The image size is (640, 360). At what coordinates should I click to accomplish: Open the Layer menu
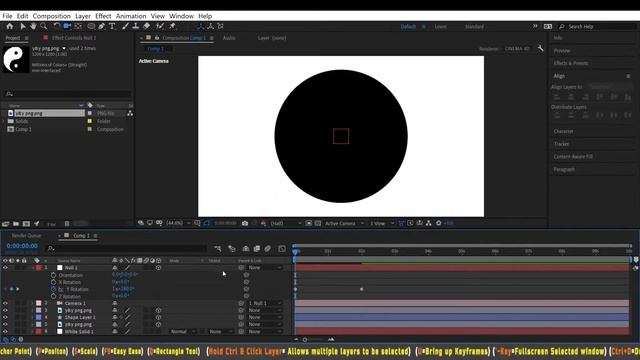click(82, 16)
